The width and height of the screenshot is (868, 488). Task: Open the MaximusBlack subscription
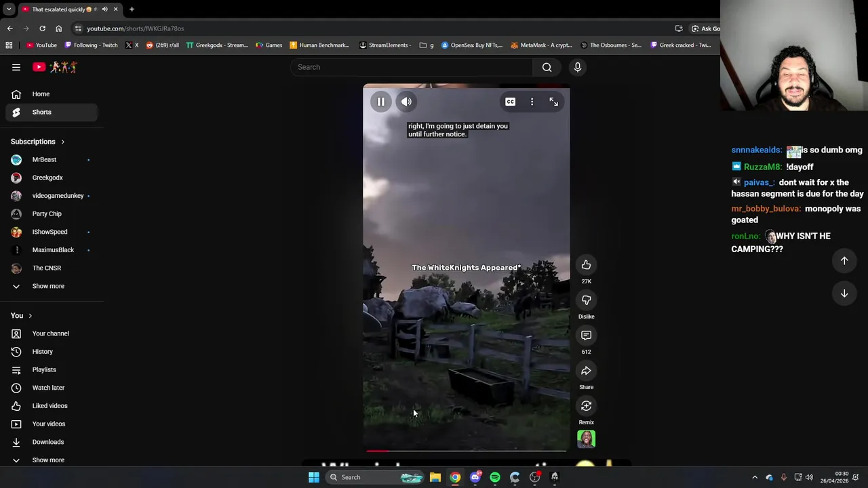[52, 250]
